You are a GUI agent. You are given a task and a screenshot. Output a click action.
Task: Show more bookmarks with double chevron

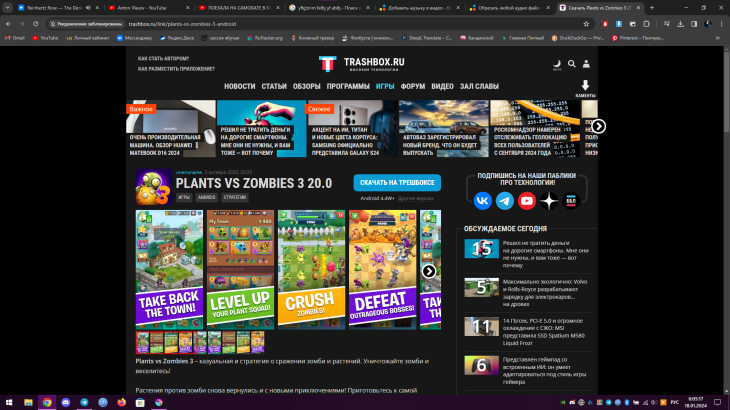click(717, 38)
